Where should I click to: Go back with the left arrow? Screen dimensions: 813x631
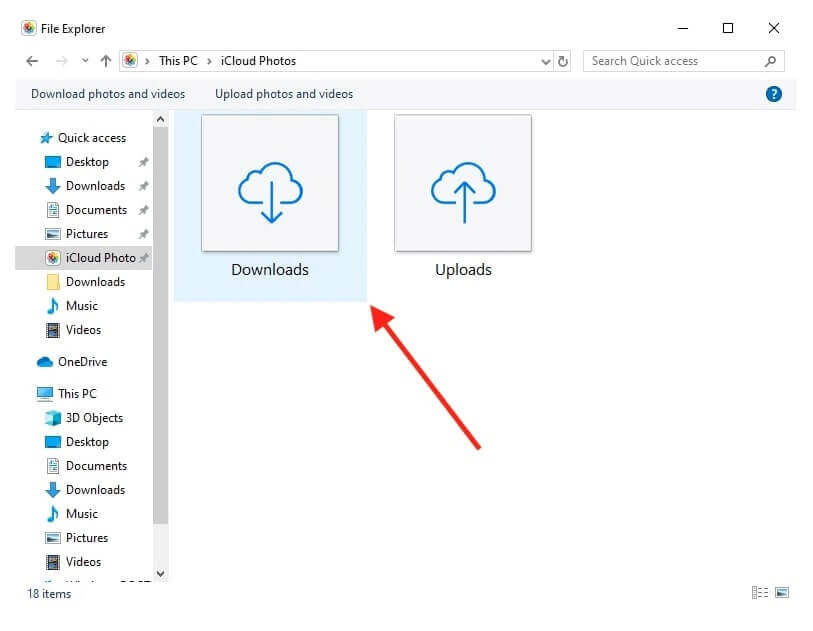click(32, 61)
